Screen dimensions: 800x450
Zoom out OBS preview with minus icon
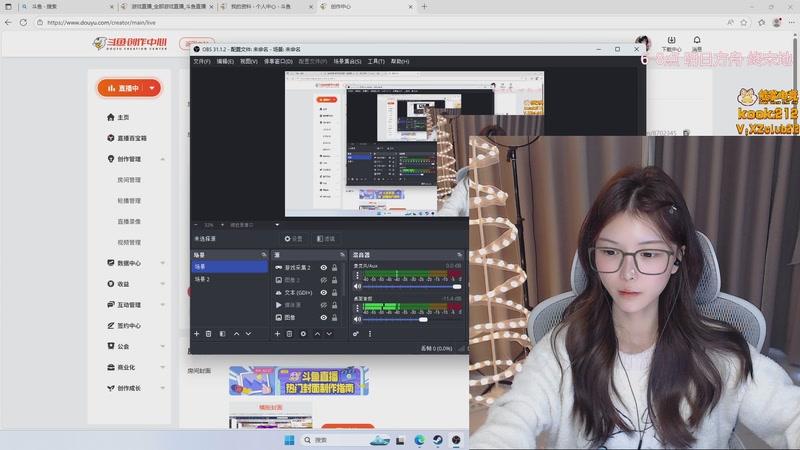click(196, 224)
